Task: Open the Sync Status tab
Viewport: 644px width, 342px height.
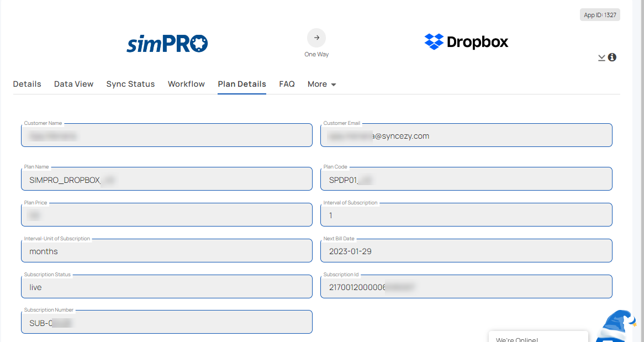Action: tap(130, 84)
